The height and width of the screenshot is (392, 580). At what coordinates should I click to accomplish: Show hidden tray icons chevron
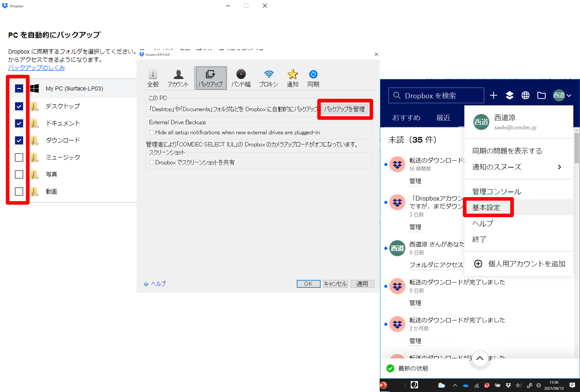tap(455, 385)
